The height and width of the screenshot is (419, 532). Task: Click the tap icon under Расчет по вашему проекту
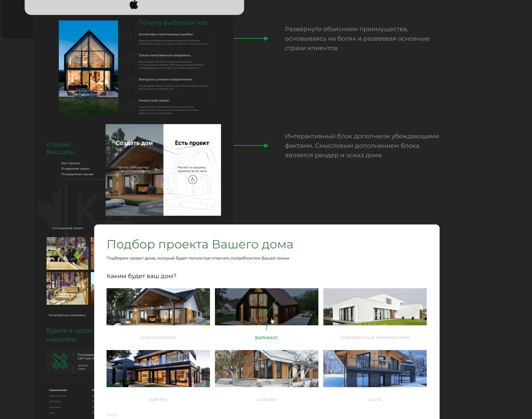(193, 180)
